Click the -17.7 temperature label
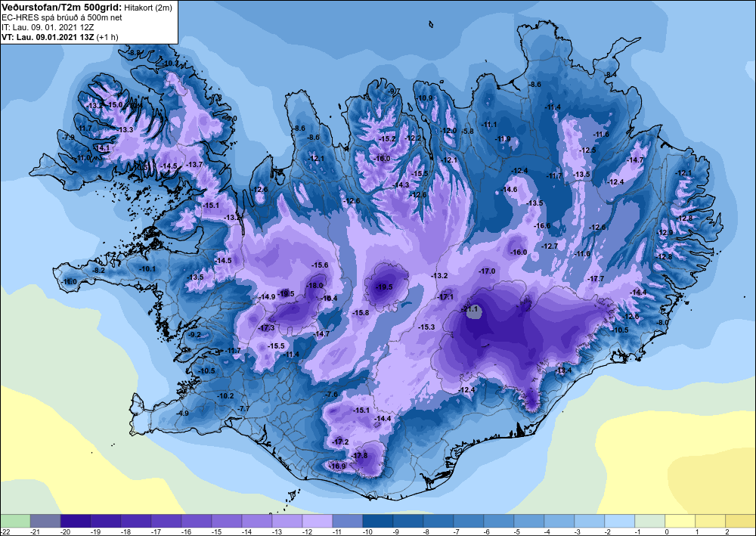Viewport: 756px width, 536px height. tap(596, 279)
